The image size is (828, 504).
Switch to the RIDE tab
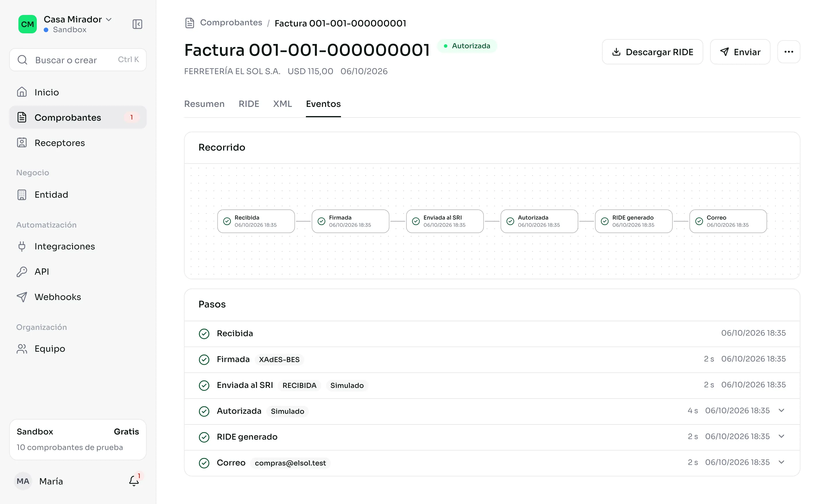[249, 104]
